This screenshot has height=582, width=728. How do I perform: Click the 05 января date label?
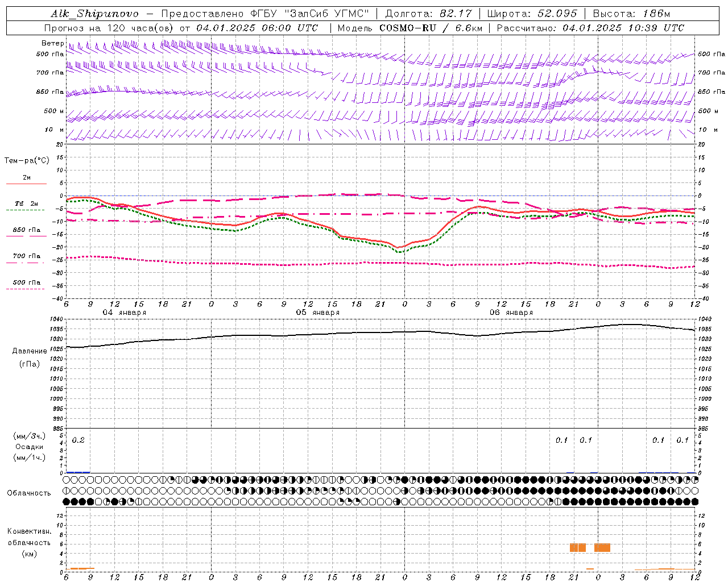point(317,313)
